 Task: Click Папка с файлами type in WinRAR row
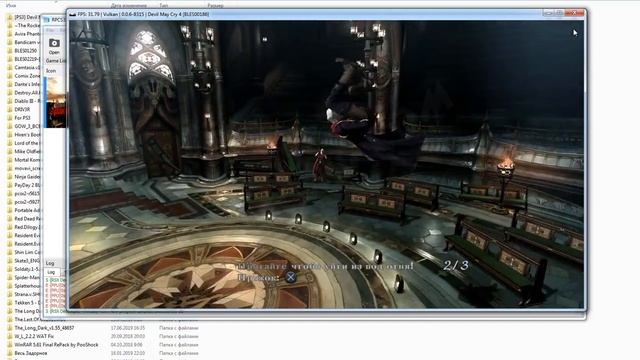(178, 345)
